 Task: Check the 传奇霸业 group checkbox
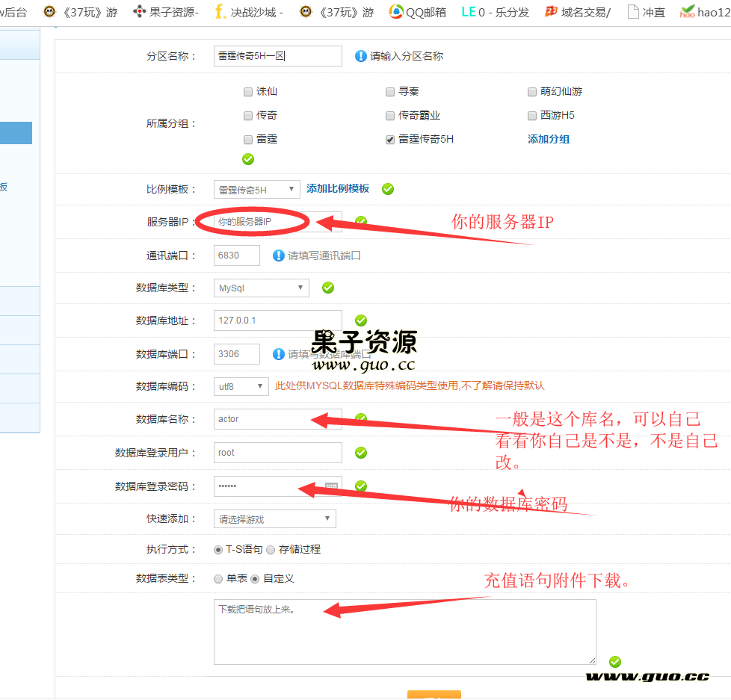pyautogui.click(x=390, y=115)
